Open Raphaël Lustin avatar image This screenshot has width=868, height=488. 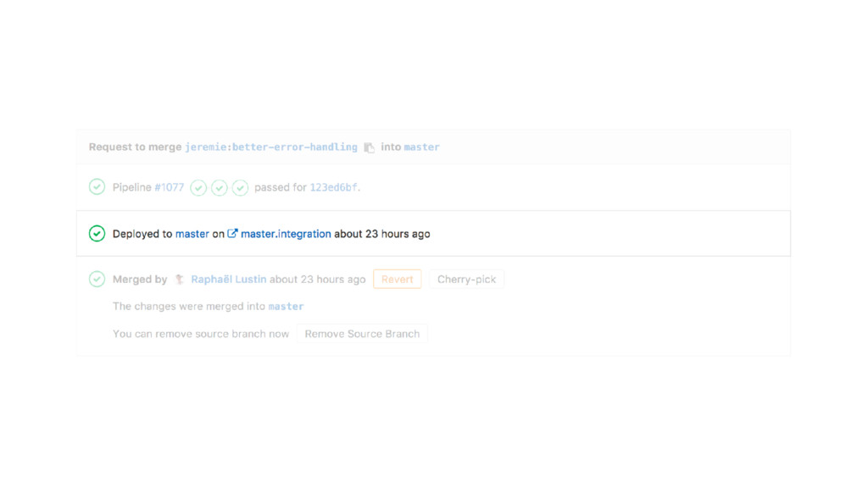(180, 280)
